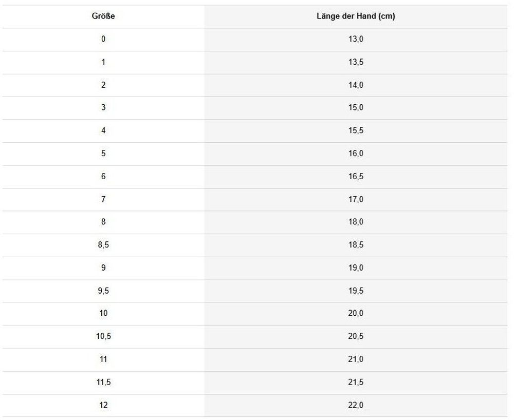Viewport: 514px width, 420px height.
Task: Click the hand length value 21,0
Action: pyautogui.click(x=356, y=359)
